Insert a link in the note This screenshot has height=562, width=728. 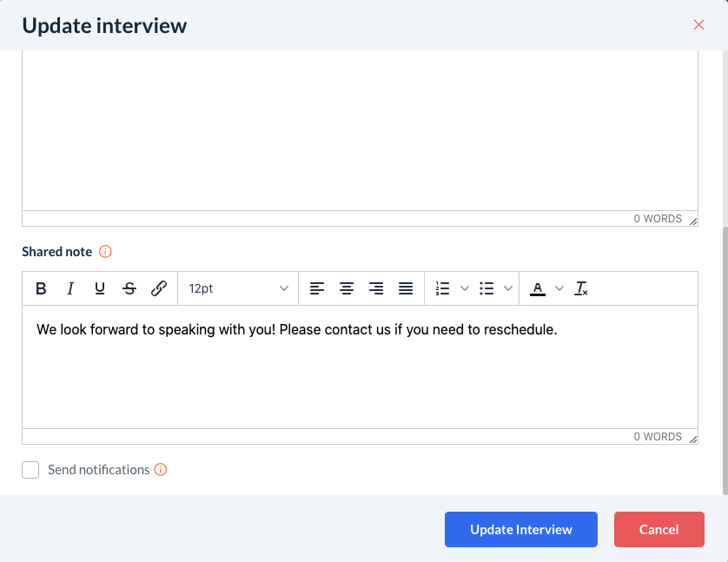159,288
